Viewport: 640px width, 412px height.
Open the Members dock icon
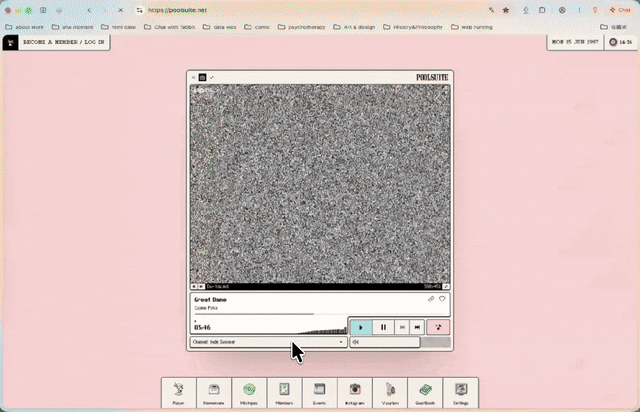(284, 393)
